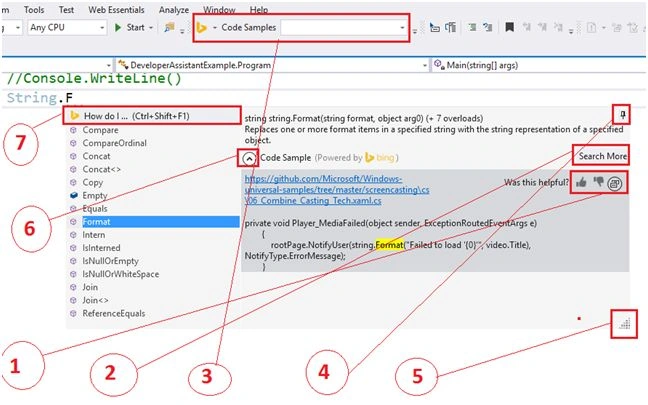Collapse the Code Sample section chevron
The image size is (648, 405).
coord(249,158)
